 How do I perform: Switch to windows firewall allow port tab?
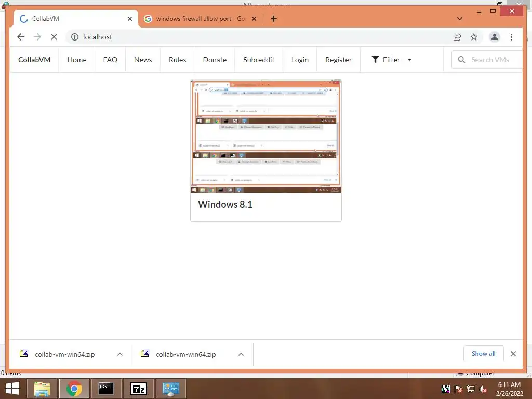click(x=200, y=19)
